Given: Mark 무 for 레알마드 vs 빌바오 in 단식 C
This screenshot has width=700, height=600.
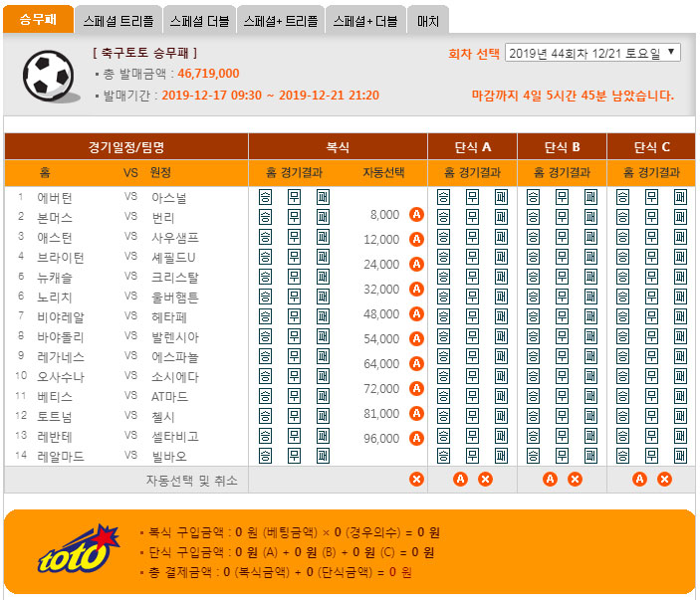Looking at the screenshot, I should tap(652, 456).
